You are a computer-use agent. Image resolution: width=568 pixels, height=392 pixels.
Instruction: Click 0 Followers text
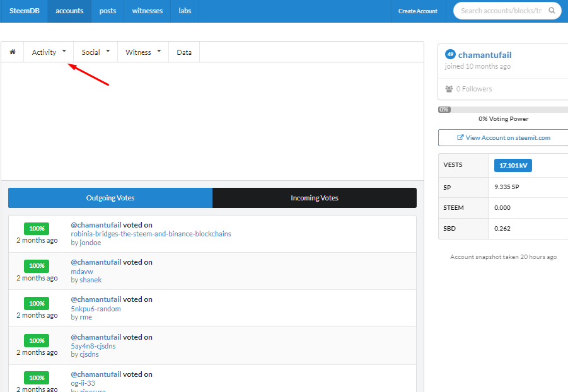[474, 89]
